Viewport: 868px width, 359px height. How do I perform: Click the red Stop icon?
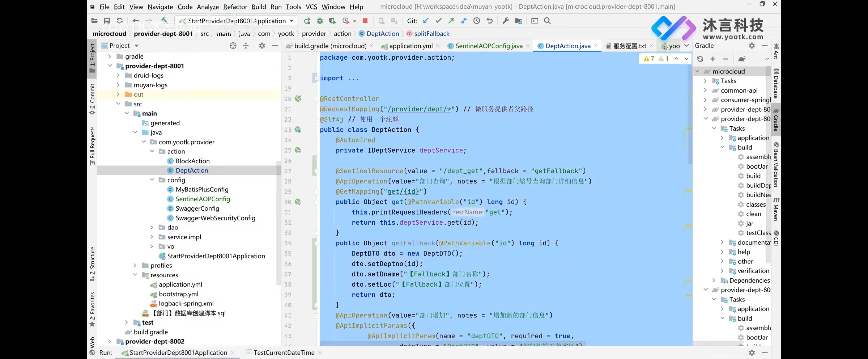coord(365,21)
